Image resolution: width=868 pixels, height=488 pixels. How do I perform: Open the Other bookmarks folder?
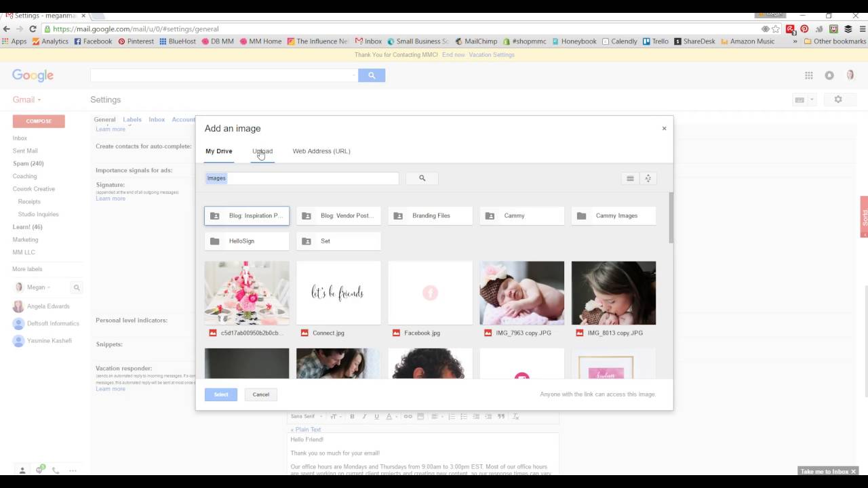pyautogui.click(x=834, y=41)
